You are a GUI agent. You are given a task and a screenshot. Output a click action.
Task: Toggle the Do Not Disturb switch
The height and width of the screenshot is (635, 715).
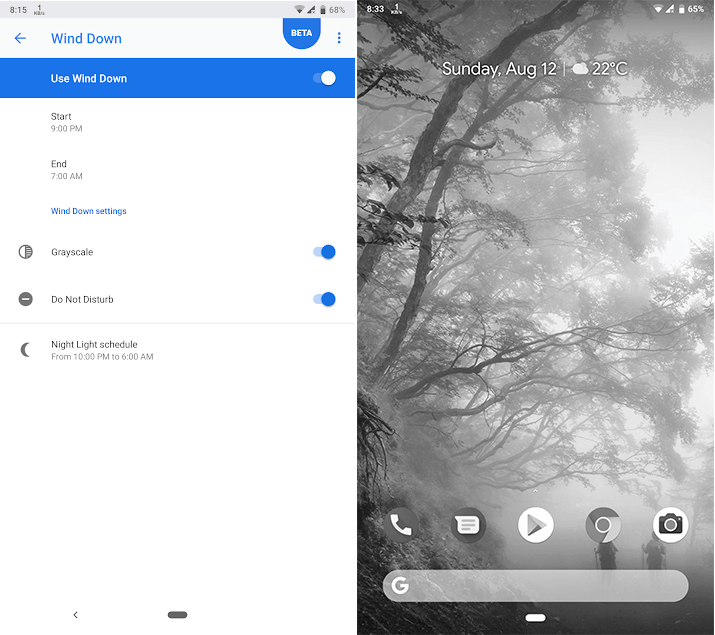324,299
